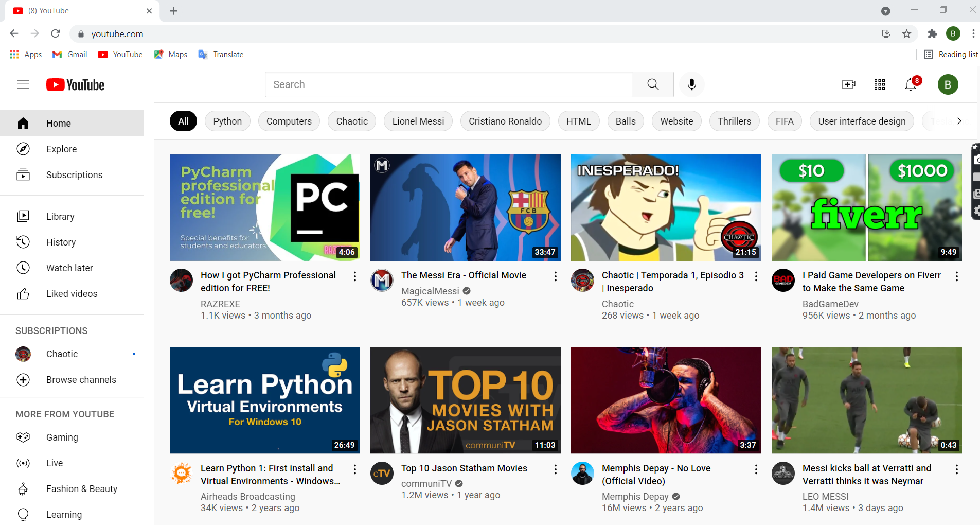Toggle the hamburger guide menu
The height and width of the screenshot is (525, 980).
pos(23,84)
